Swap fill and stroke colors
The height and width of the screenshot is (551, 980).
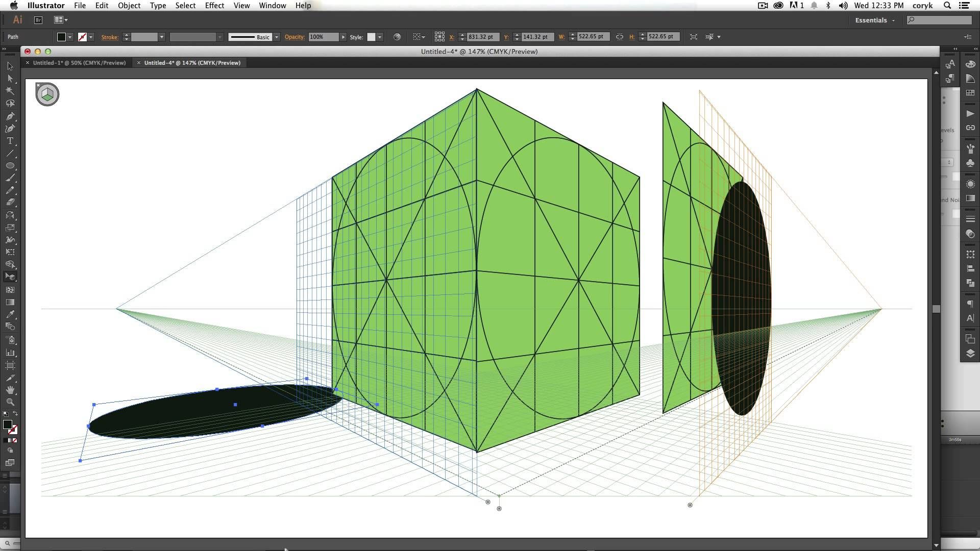point(15,414)
